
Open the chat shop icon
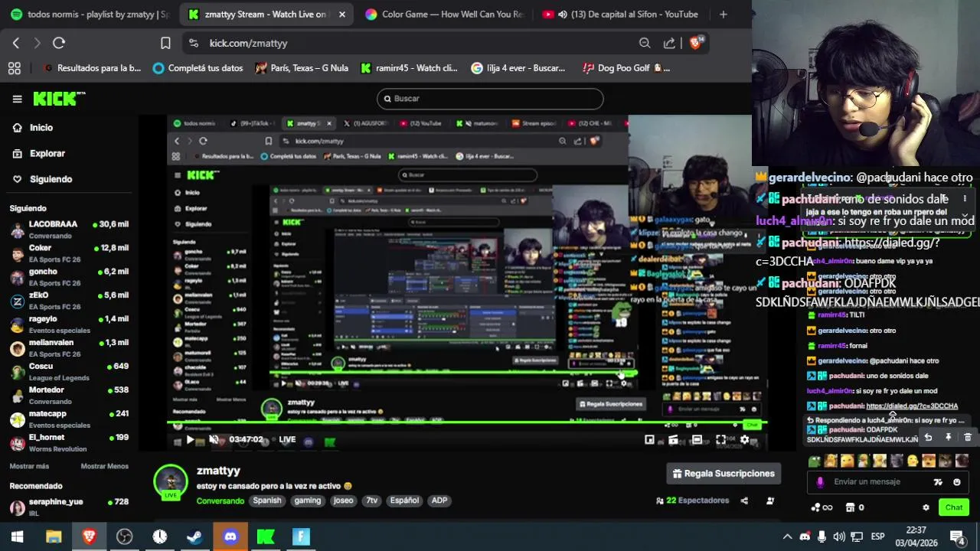click(850, 507)
